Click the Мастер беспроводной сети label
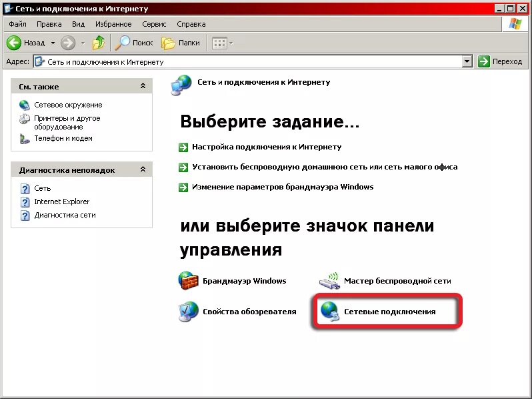This screenshot has height=399, width=532. (x=397, y=281)
